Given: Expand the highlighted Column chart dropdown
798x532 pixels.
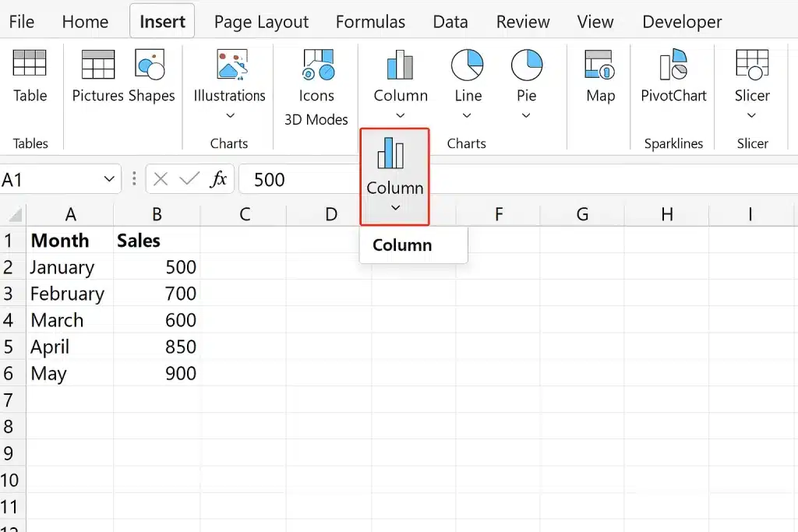Looking at the screenshot, I should [395, 207].
